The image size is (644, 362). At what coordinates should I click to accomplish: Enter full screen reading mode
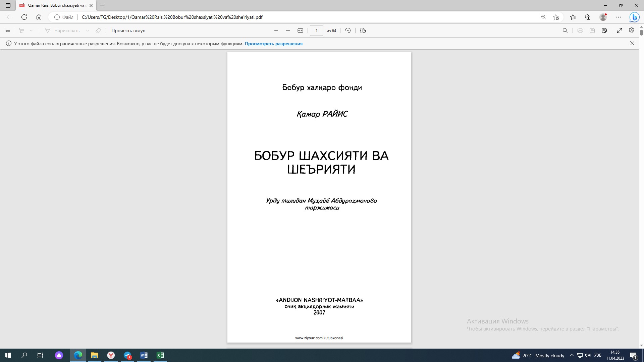620,31
